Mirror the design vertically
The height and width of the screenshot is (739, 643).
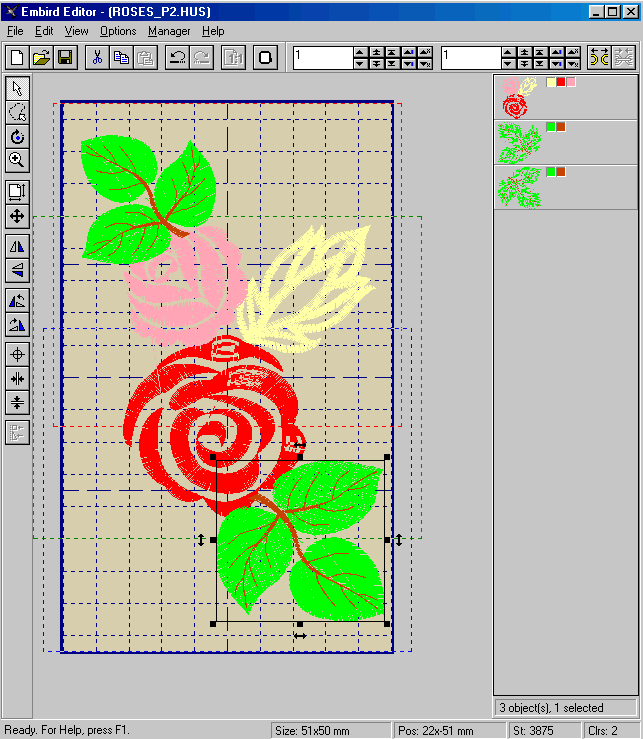click(x=17, y=271)
